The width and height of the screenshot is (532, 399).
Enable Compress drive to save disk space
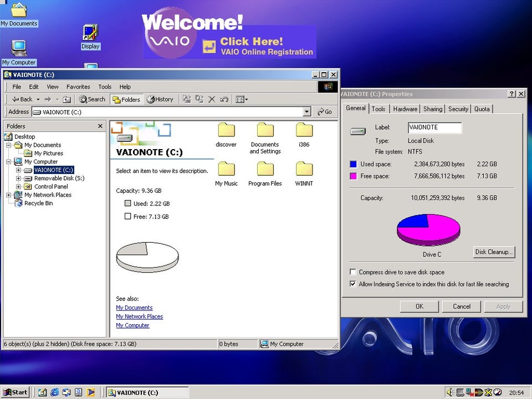click(x=353, y=272)
